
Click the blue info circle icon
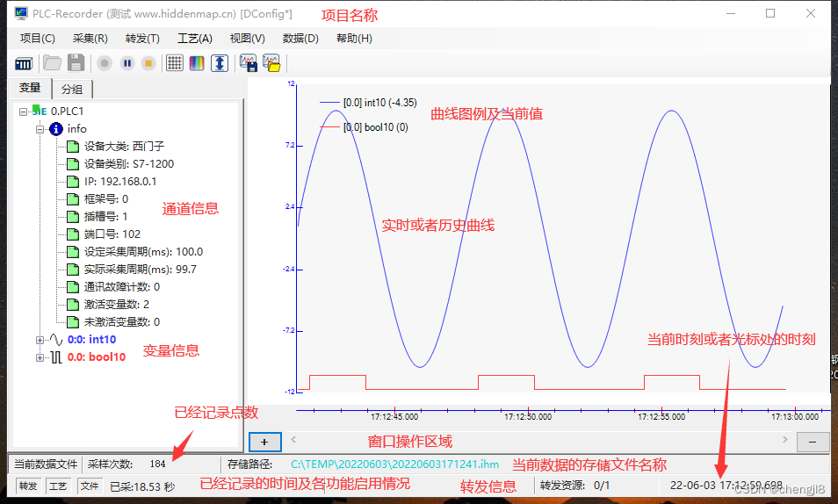tap(56, 129)
